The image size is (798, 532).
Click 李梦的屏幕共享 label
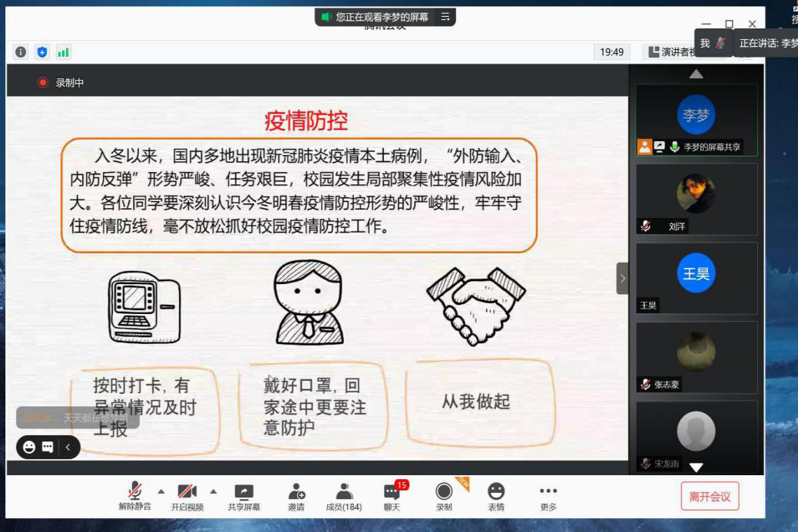711,147
